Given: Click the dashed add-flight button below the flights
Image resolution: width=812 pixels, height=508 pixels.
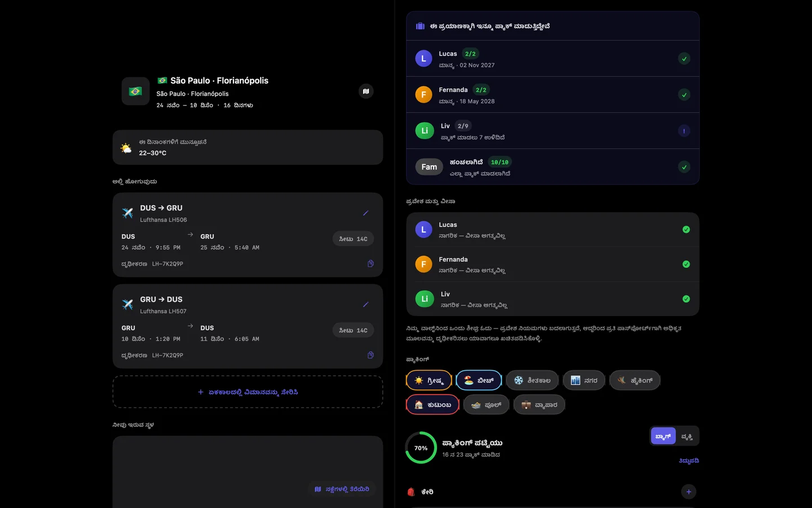Looking at the screenshot, I should click(248, 392).
